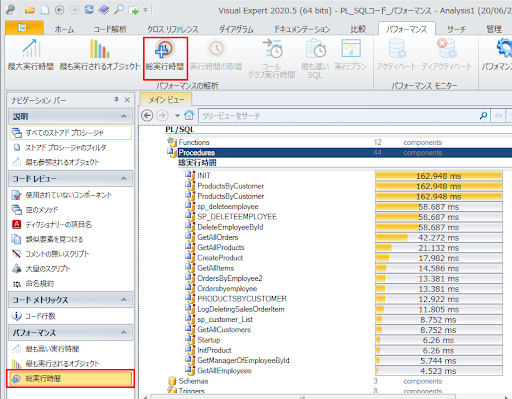Screen dimensions: 512x399
Task: Select the INIT procedure row
Action: coord(204,176)
